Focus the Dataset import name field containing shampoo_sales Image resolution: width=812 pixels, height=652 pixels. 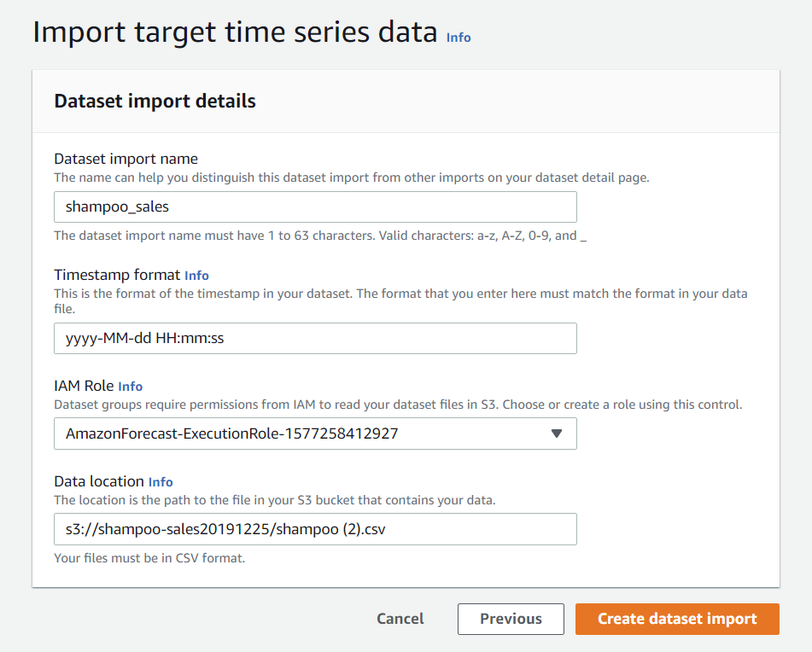click(x=315, y=207)
